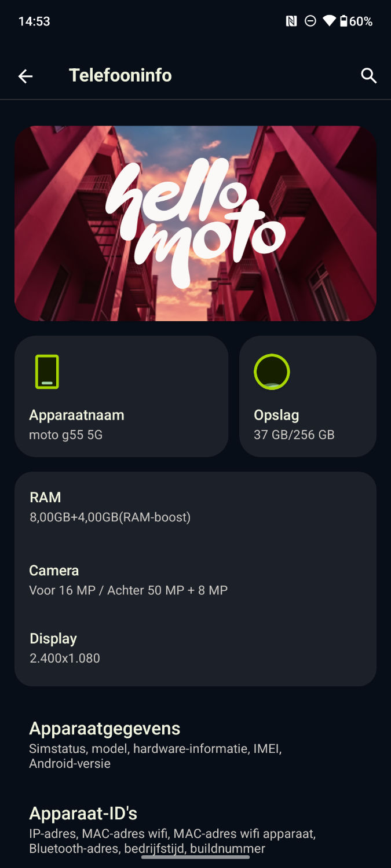The height and width of the screenshot is (868, 391).
Task: Tap the clock showing 14:53
Action: click(34, 21)
